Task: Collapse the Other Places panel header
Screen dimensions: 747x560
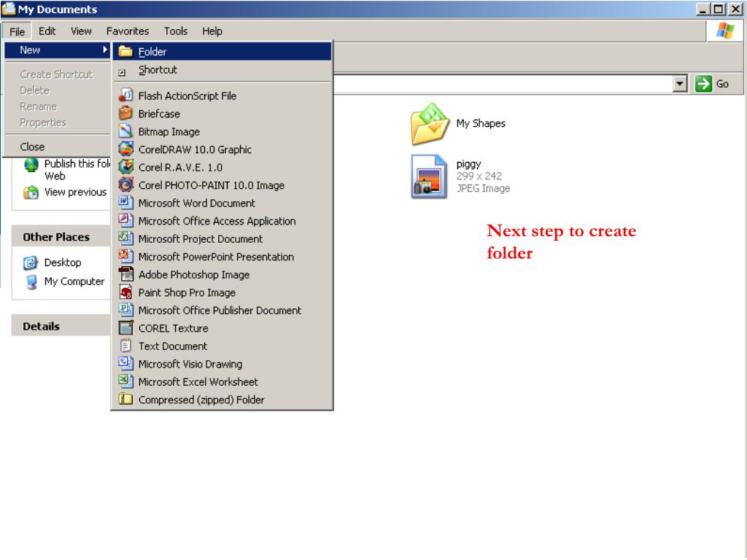Action: pyautogui.click(x=61, y=237)
